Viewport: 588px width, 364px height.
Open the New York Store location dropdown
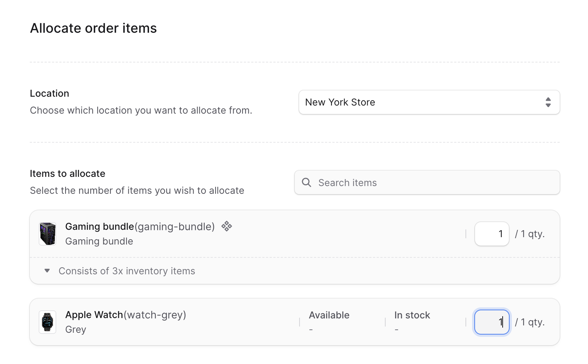click(429, 102)
